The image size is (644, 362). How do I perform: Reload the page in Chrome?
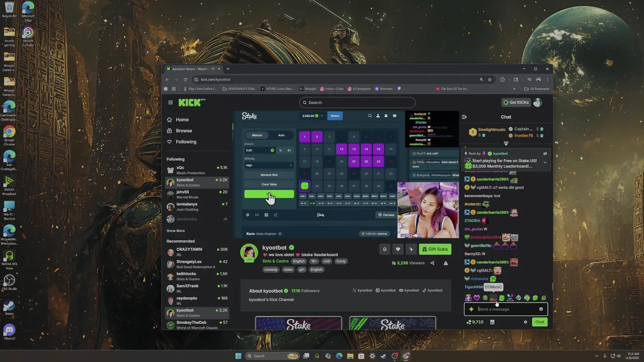[185, 79]
